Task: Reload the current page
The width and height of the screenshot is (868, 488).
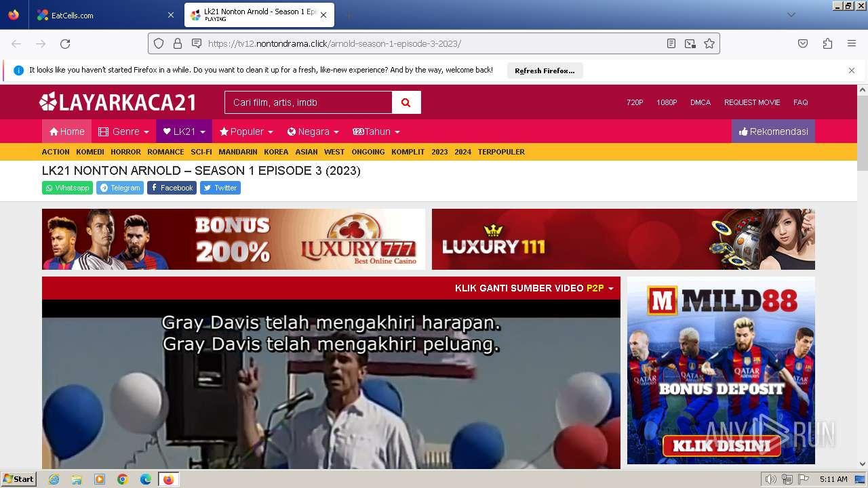Action: tap(65, 43)
